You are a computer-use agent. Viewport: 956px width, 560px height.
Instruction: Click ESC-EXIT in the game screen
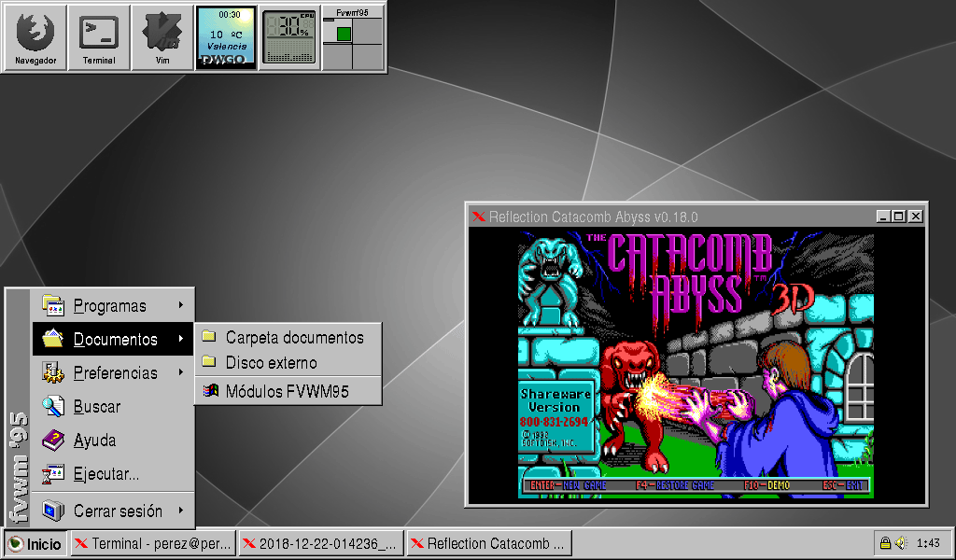pyautogui.click(x=843, y=485)
